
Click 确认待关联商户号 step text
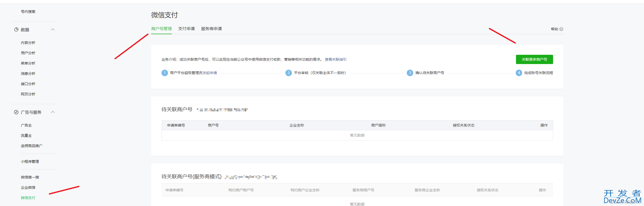[x=430, y=73]
